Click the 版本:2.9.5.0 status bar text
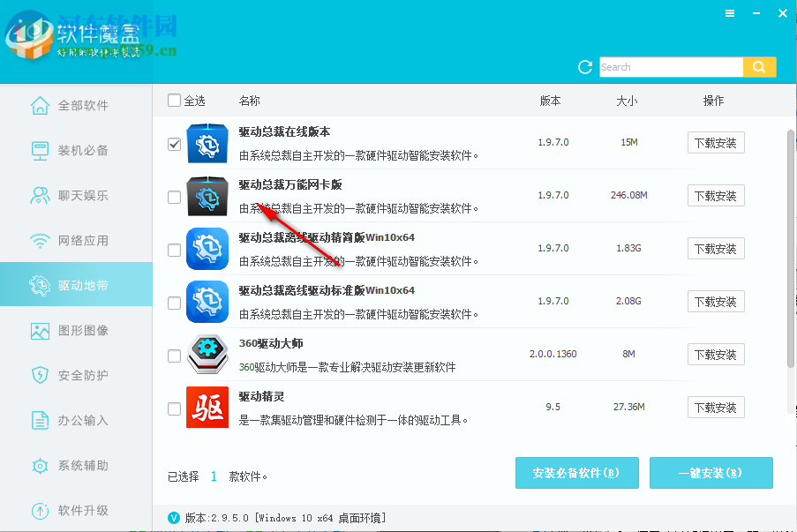This screenshot has width=797, height=532. click(285, 518)
